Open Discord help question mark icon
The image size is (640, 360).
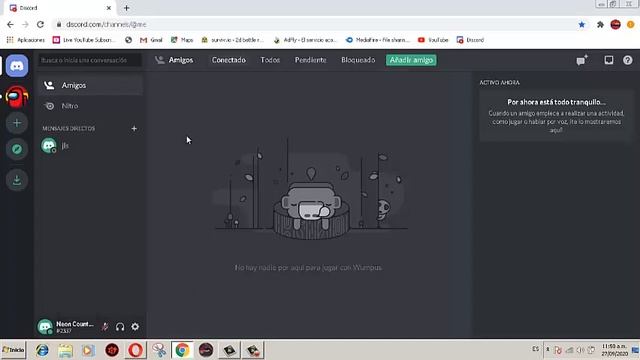click(x=628, y=60)
